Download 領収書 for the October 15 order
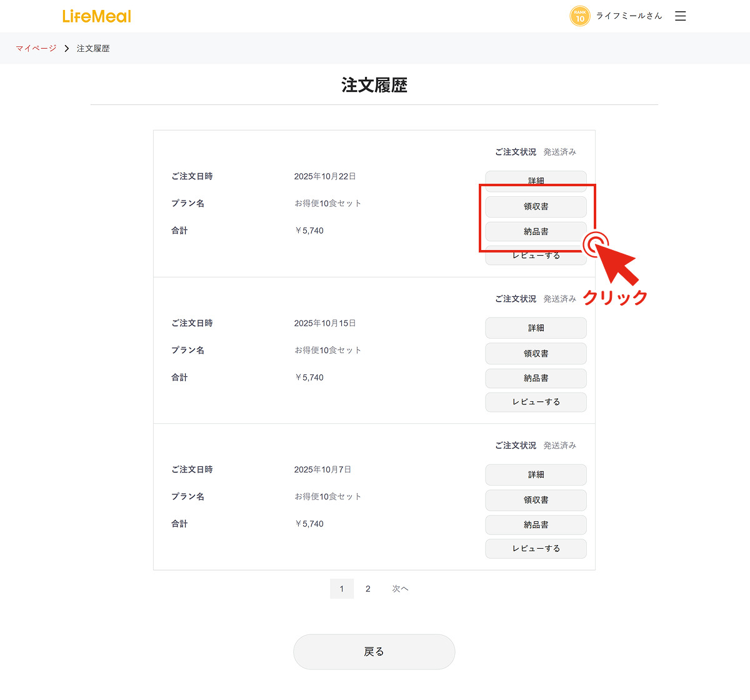750x700 pixels. [x=536, y=353]
